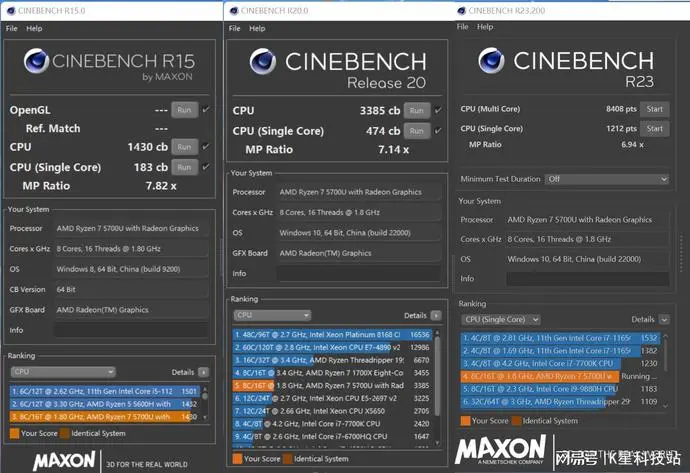Select R23 Core i7-7700K ranking row
Image resolution: width=690 pixels, height=473 pixels.
pos(560,364)
